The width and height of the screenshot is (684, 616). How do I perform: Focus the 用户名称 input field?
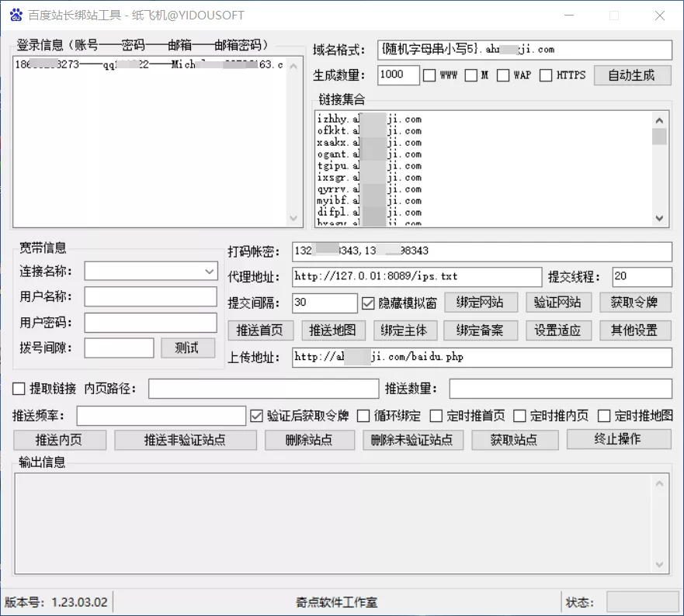click(x=151, y=296)
